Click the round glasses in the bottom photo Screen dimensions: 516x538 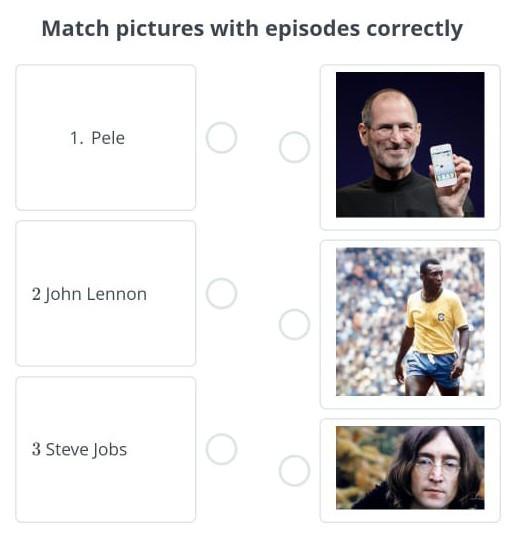pyautogui.click(x=437, y=466)
